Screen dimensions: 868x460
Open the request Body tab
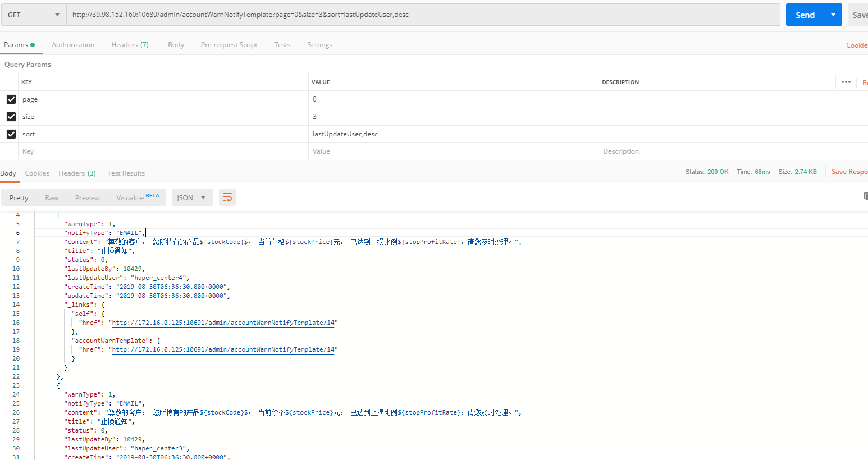176,45
